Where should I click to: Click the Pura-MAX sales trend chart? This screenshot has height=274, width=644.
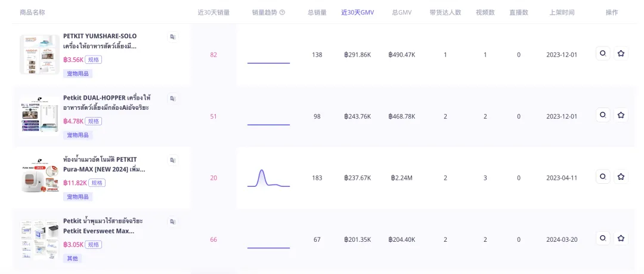tap(268, 178)
